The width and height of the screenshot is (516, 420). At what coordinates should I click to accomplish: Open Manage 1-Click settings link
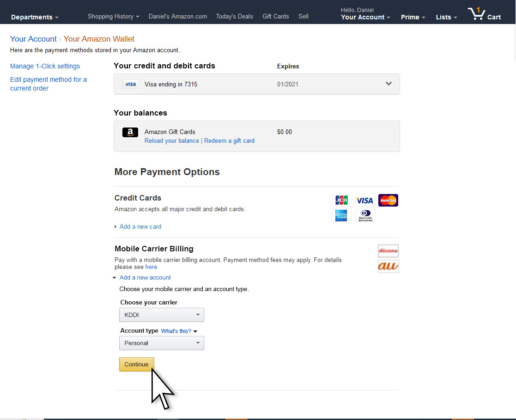[x=45, y=66]
